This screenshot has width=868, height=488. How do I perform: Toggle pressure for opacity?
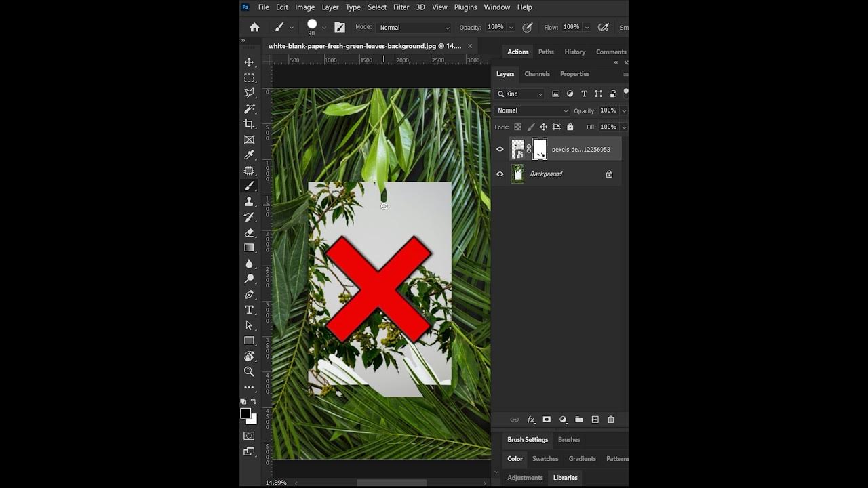click(528, 27)
